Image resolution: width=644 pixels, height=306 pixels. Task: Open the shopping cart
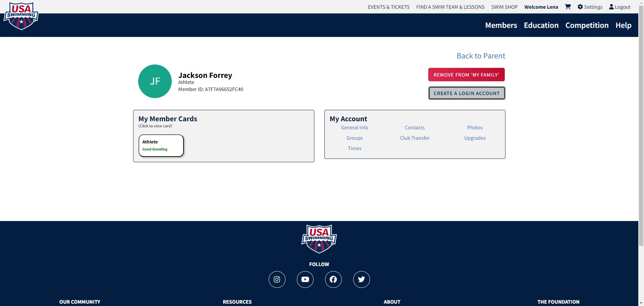coord(568,7)
